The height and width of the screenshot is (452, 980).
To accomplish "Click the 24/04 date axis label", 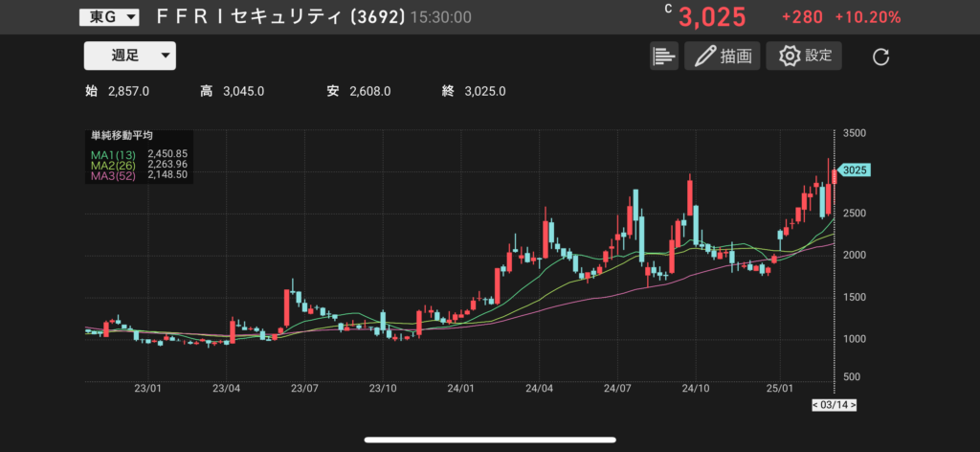I will (540, 388).
